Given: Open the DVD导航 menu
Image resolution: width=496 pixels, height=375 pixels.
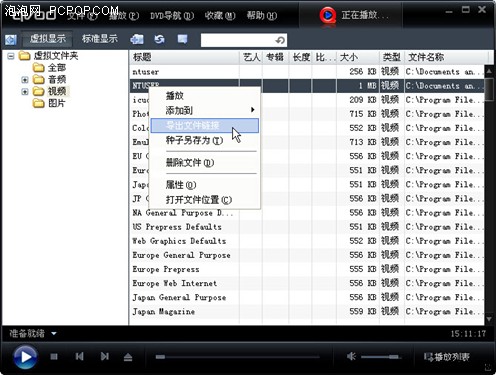Looking at the screenshot, I should point(172,16).
